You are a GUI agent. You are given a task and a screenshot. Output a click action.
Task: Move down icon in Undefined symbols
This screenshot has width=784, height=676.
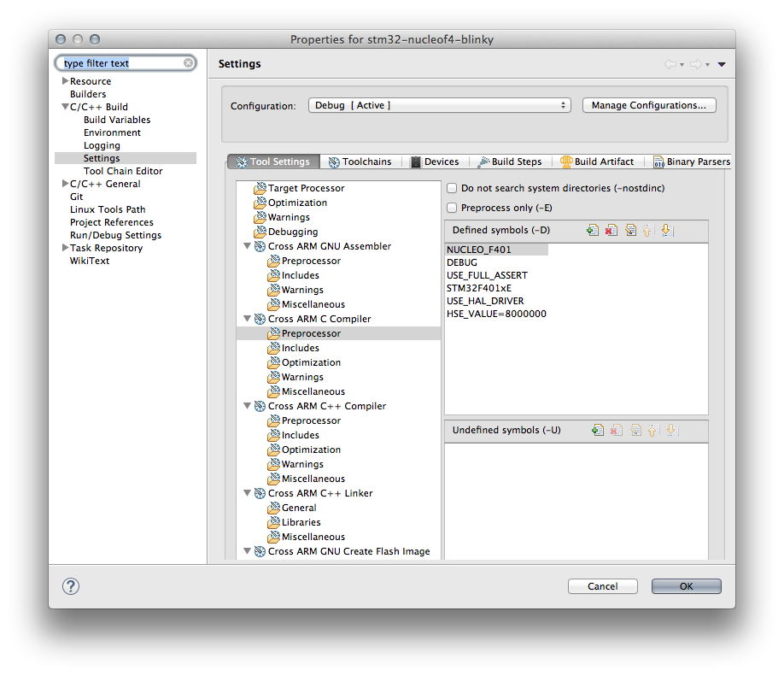click(x=672, y=431)
